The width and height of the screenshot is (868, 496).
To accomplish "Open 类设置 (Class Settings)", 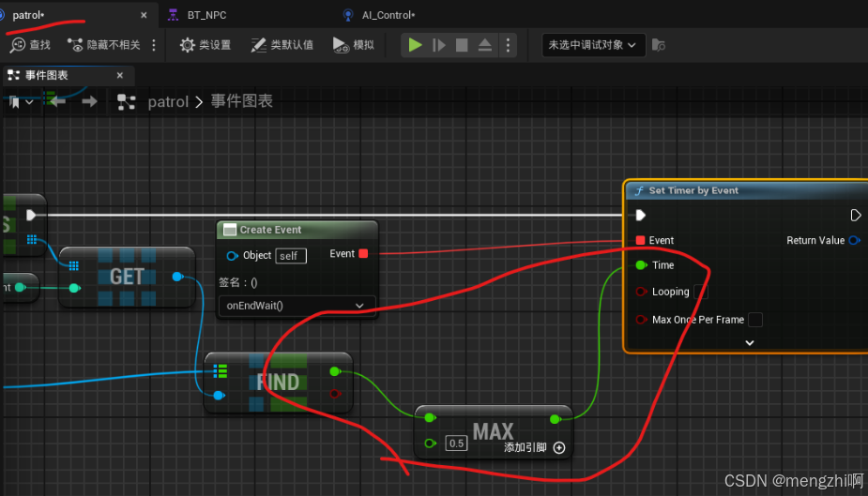I will (206, 45).
